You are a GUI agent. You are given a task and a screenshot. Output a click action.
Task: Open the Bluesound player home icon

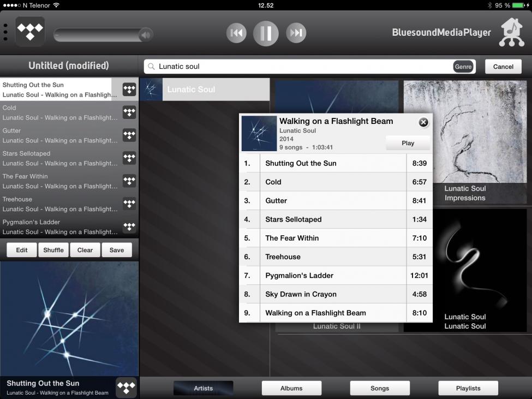point(512,32)
